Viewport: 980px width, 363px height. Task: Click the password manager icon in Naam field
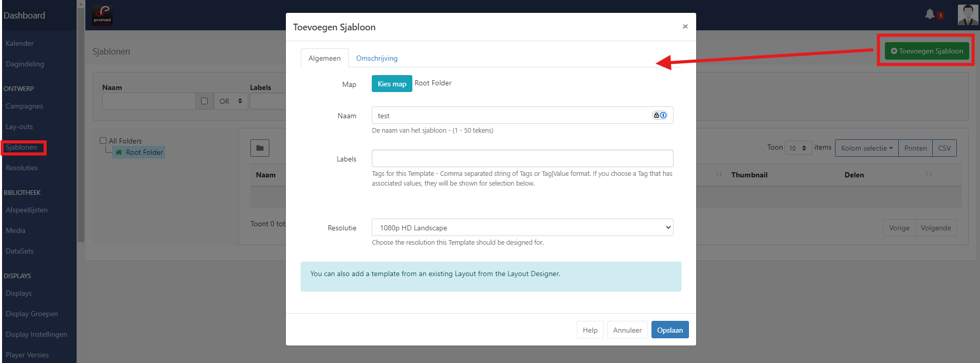[x=660, y=115]
